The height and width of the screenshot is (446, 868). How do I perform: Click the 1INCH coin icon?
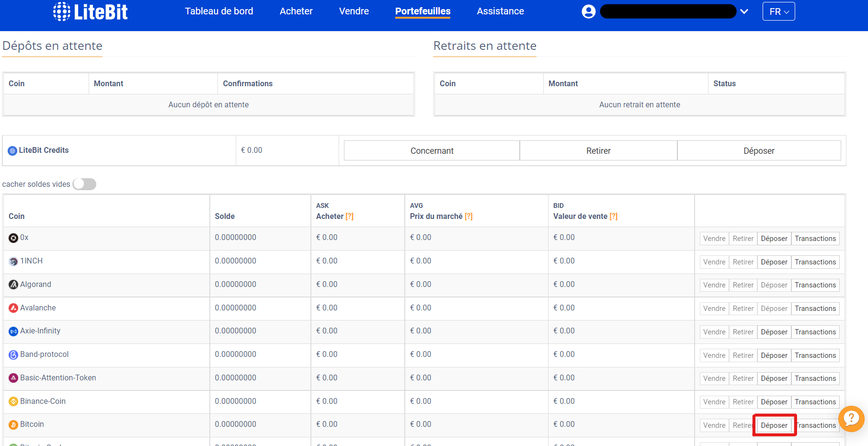(13, 261)
